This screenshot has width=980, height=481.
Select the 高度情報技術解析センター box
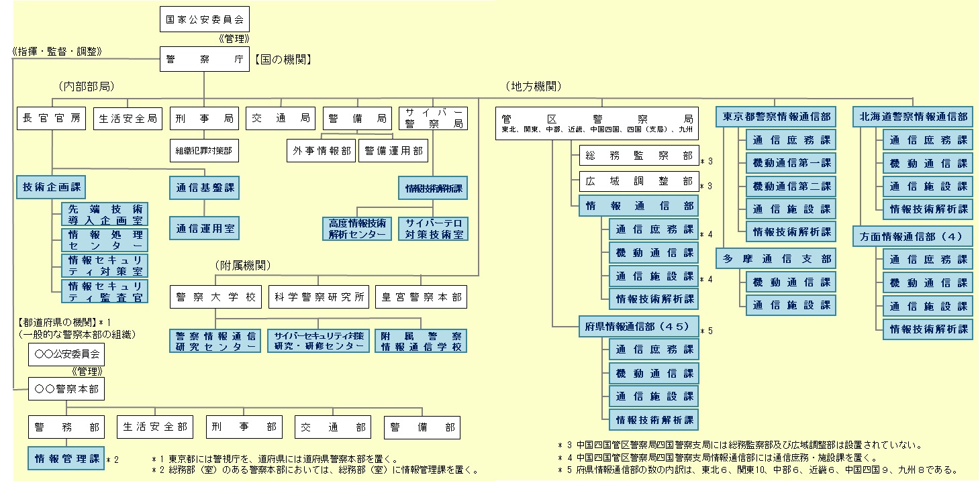pyautogui.click(x=357, y=228)
